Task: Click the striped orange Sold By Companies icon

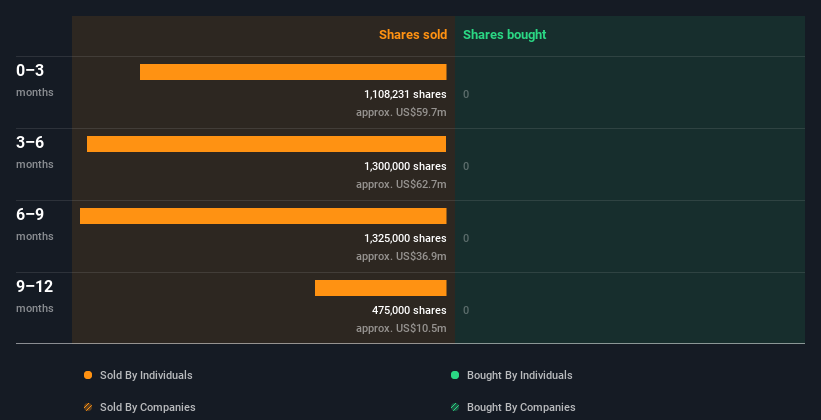Action: tap(88, 407)
